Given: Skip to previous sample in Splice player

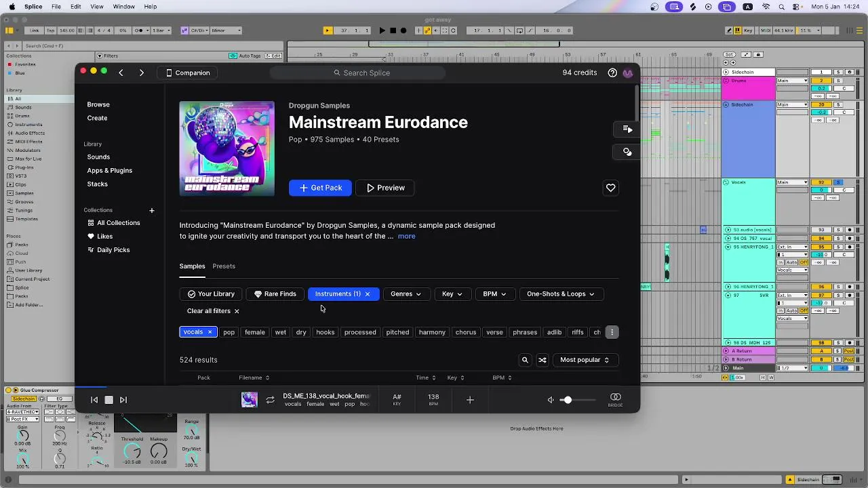Looking at the screenshot, I should click(94, 400).
